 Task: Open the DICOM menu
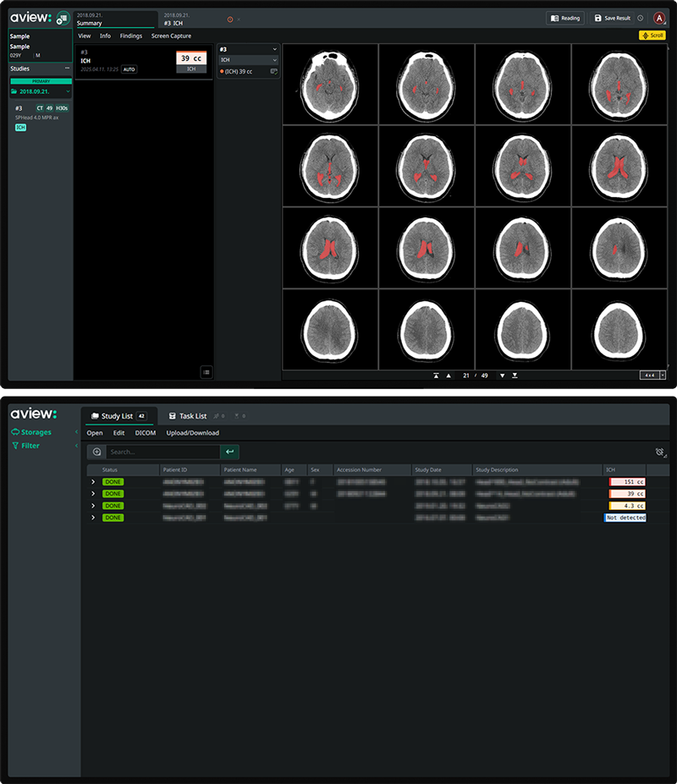145,433
